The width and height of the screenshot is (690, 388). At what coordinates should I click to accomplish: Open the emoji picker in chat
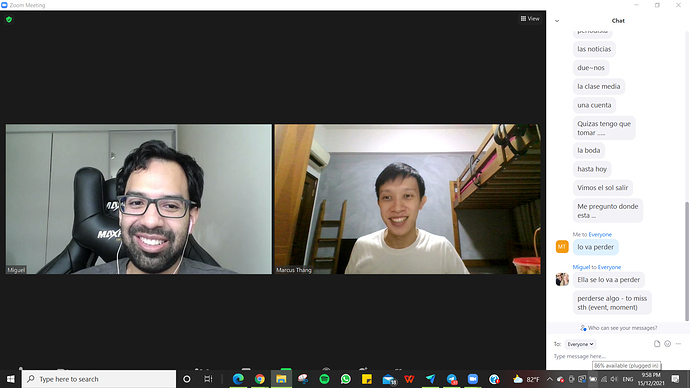[668, 344]
